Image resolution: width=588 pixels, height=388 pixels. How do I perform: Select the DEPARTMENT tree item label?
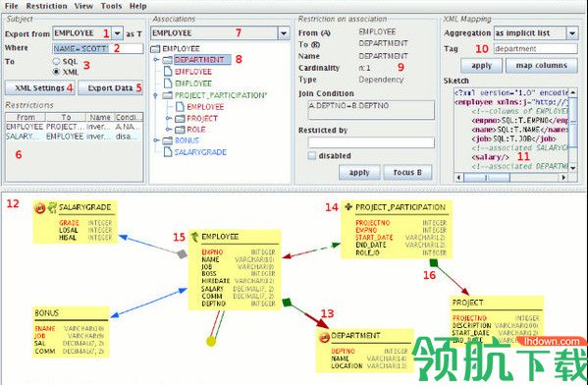[x=202, y=60]
